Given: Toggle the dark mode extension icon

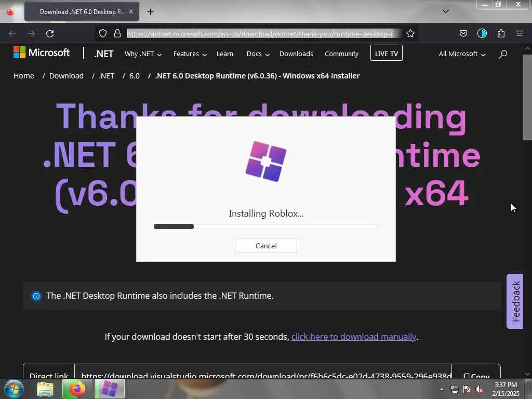Looking at the screenshot, I should 482,33.
